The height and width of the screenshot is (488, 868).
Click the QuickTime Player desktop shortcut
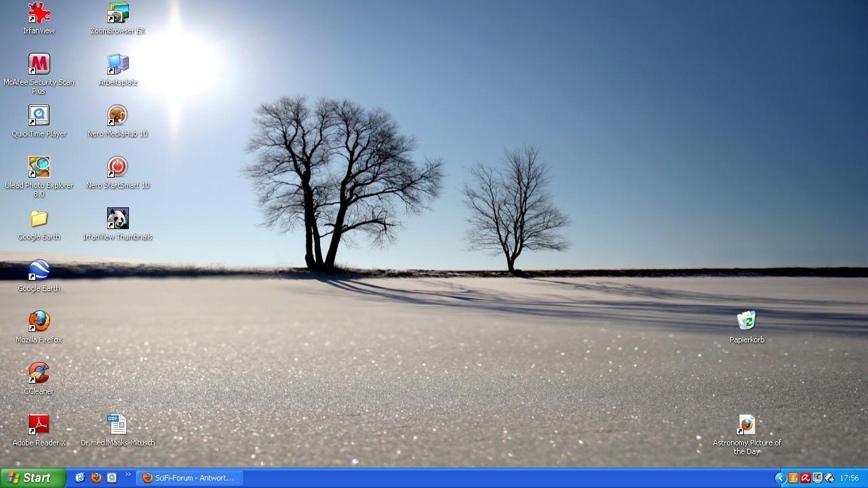coord(39,116)
